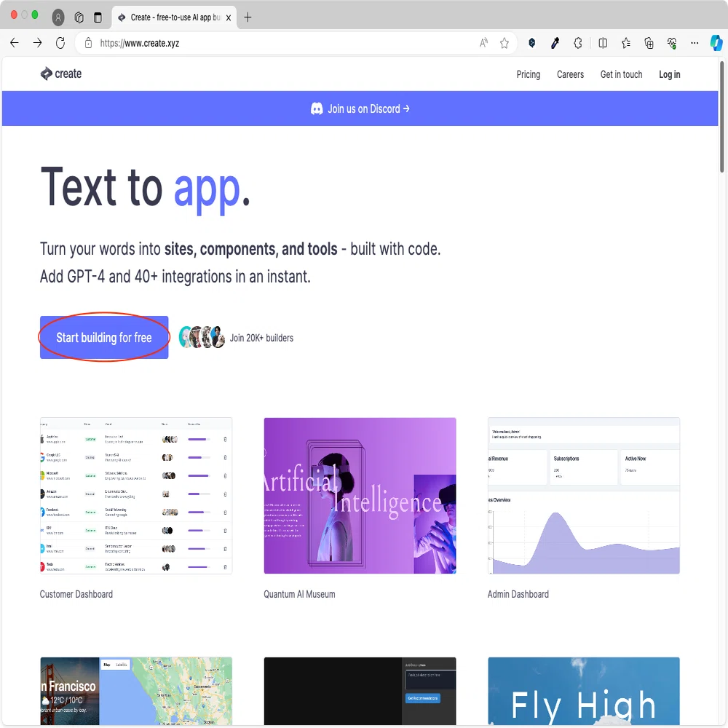Open the San Francisco map example thumbnail
The height and width of the screenshot is (728, 728).
pyautogui.click(x=136, y=691)
